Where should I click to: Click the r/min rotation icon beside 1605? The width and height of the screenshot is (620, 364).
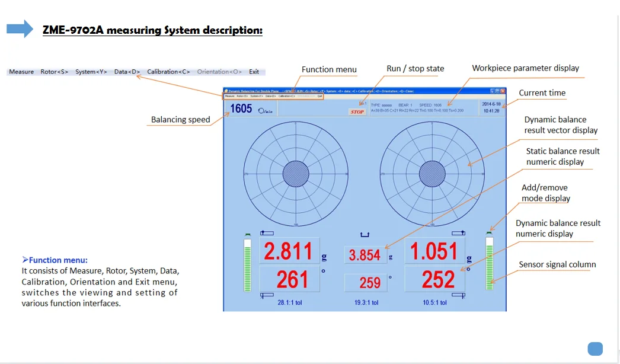click(266, 111)
